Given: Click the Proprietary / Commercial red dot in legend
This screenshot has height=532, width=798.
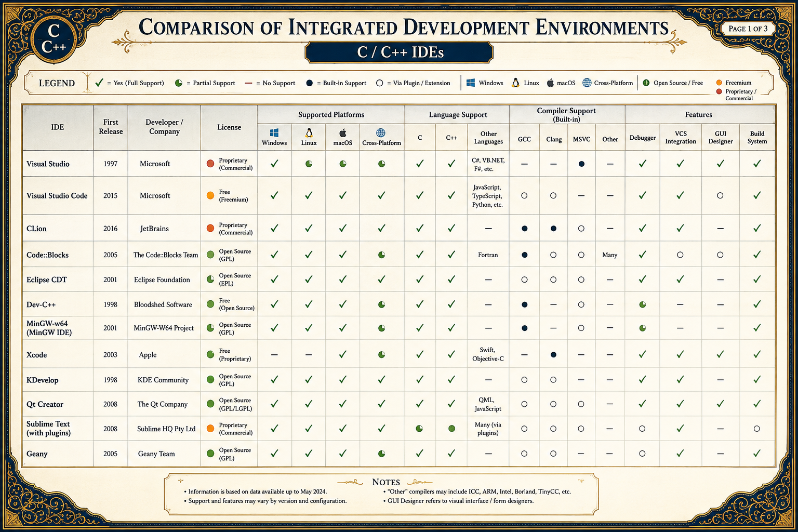Looking at the screenshot, I should pyautogui.click(x=719, y=91).
